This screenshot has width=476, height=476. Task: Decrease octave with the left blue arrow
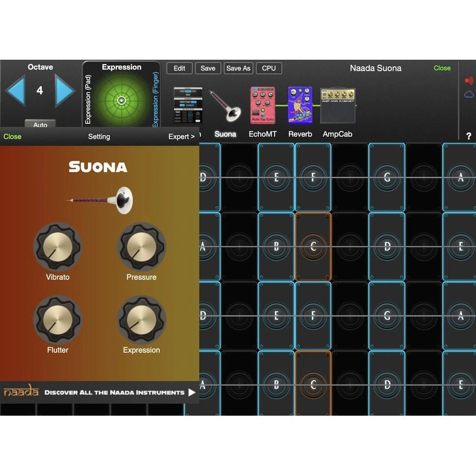pyautogui.click(x=16, y=90)
